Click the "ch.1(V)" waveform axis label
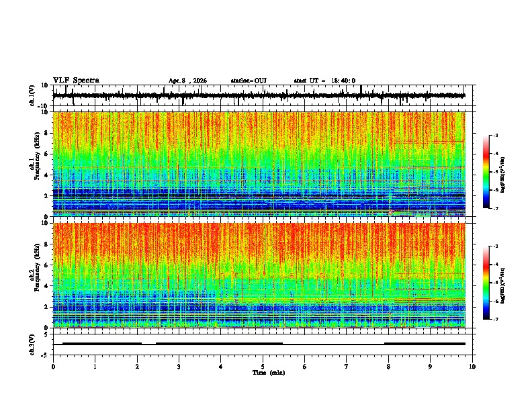This screenshot has width=532, height=411. (32, 95)
